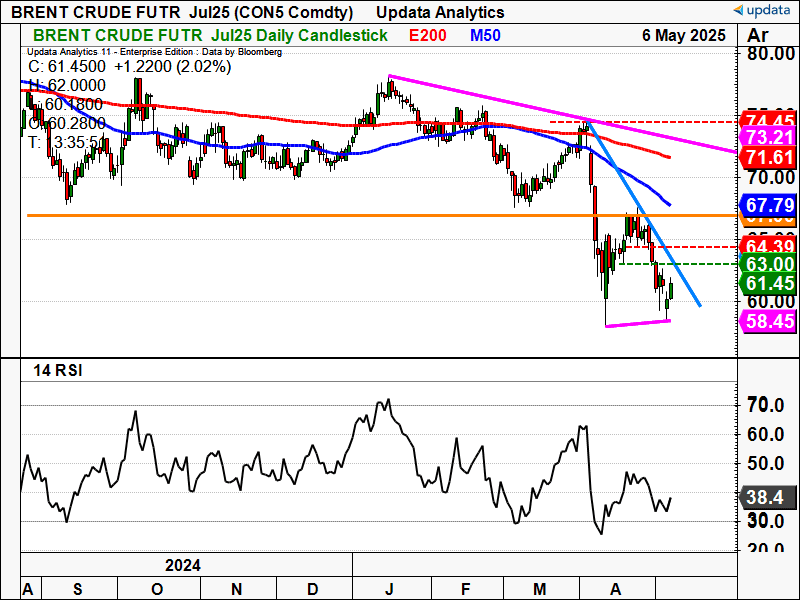Click the D month label on time axis
Image resolution: width=800 pixels, height=600 pixels.
point(313,589)
